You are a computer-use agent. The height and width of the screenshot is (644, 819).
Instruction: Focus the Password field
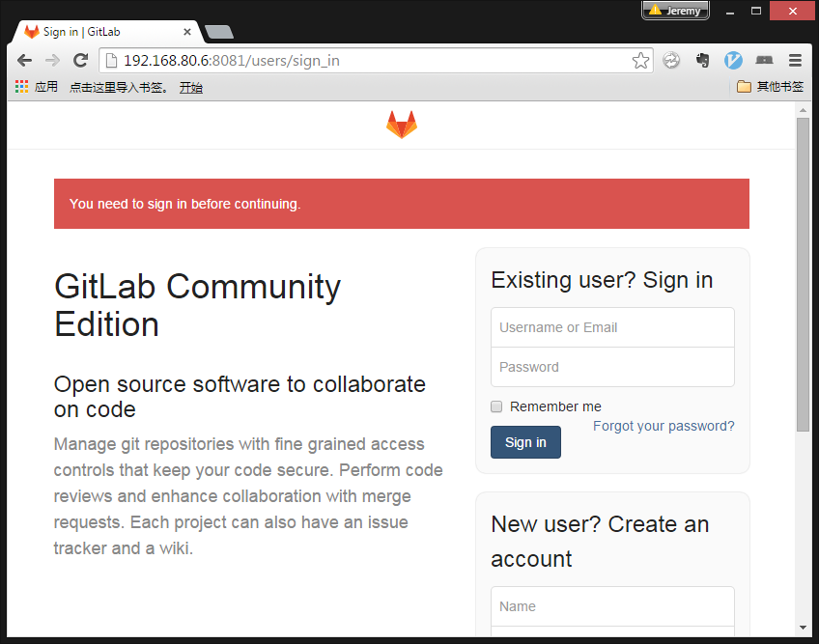tap(612, 367)
